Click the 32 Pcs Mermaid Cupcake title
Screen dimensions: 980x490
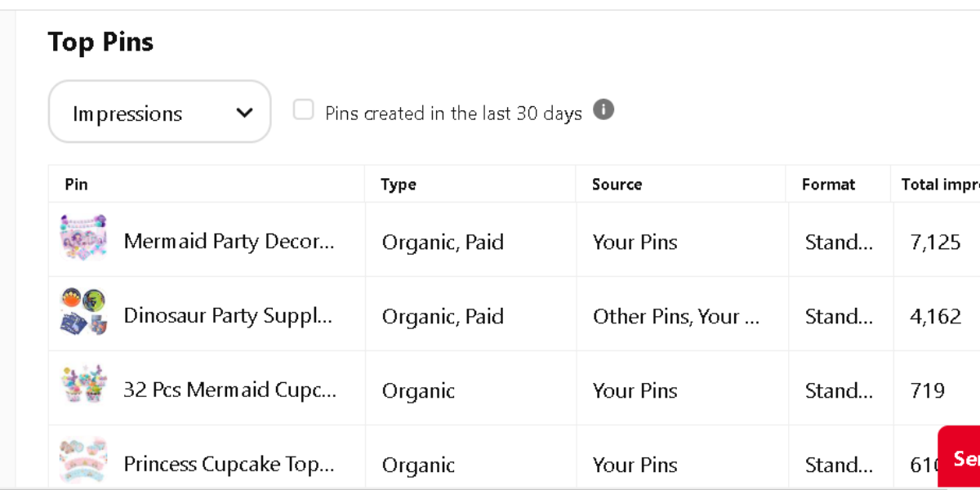[x=229, y=390]
